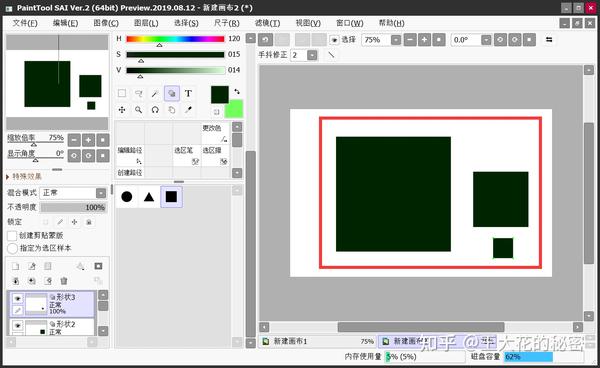Choose the circle shape preset
Screen dimensions: 600x368
pos(127,197)
